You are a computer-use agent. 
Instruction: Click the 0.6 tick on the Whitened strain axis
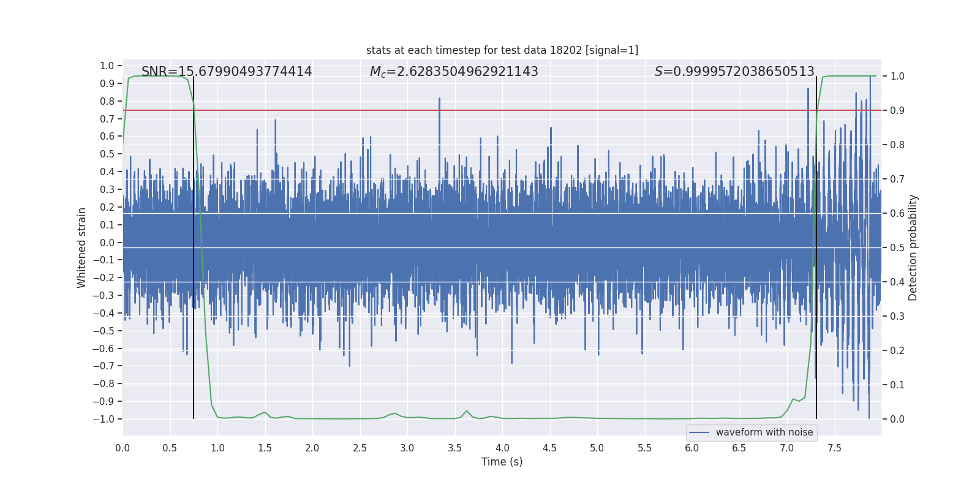tap(107, 137)
